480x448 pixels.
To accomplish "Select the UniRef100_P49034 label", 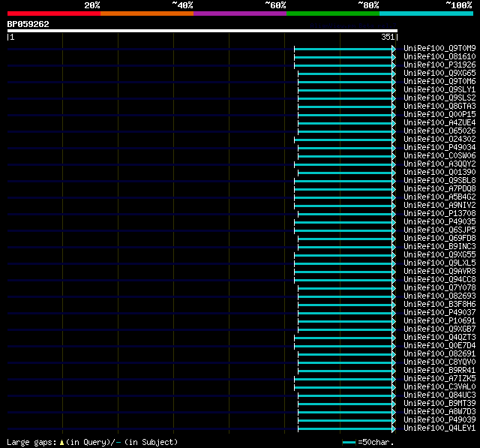I will coord(439,148).
